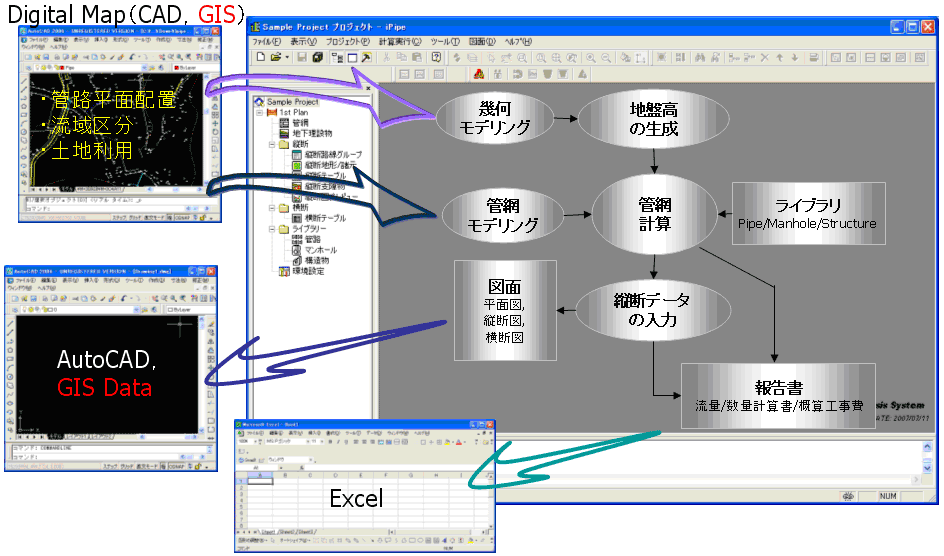944x556 pixels.
Task: Select 構造物 library item
Action: point(317,261)
